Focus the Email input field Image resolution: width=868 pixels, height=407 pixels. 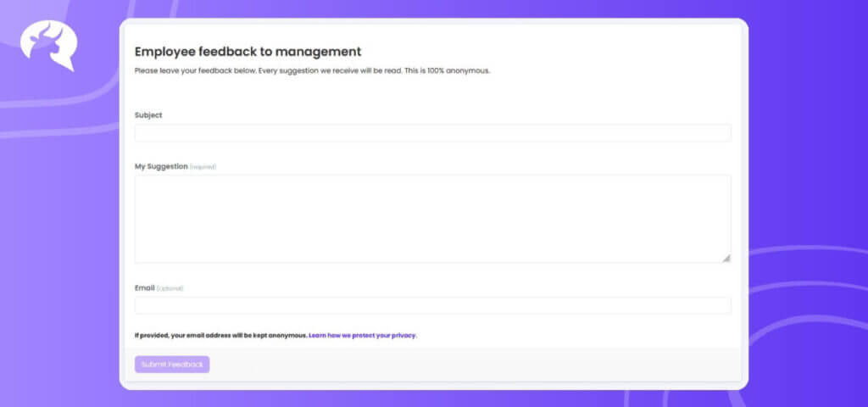(433, 305)
